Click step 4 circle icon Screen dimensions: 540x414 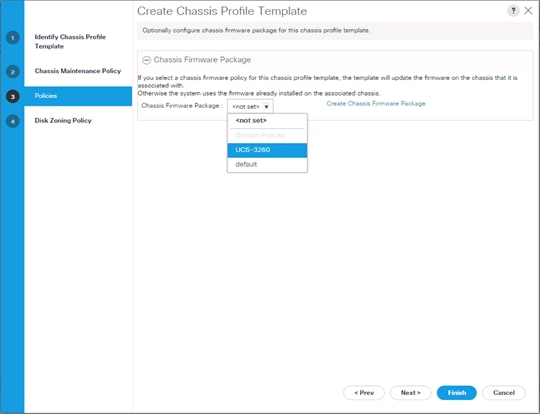[x=13, y=121]
